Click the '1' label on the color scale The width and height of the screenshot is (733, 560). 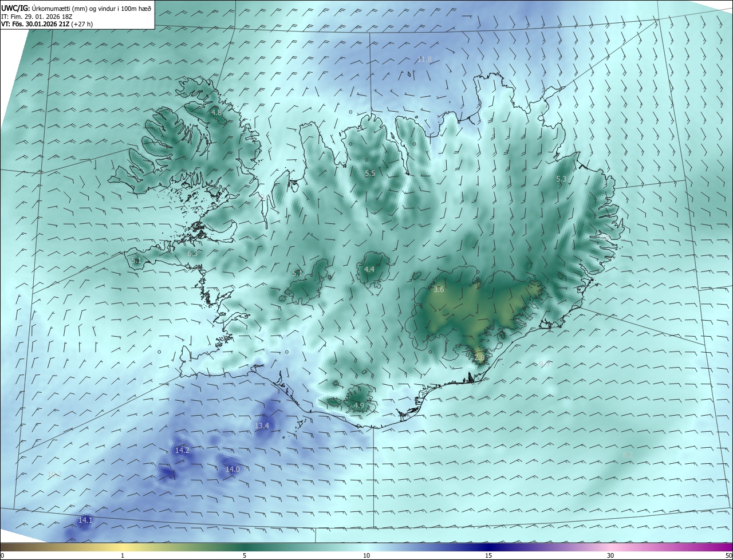click(123, 555)
